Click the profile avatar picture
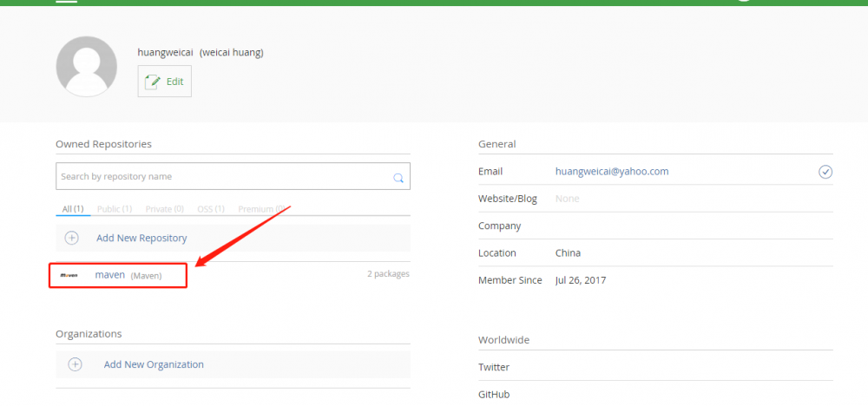Screen dimensions: 868x406 coord(87,67)
